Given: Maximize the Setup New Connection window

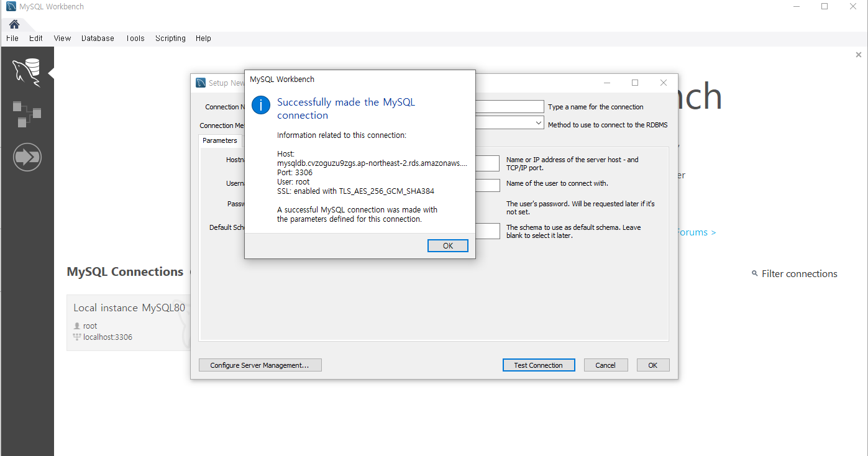Looking at the screenshot, I should (x=635, y=83).
